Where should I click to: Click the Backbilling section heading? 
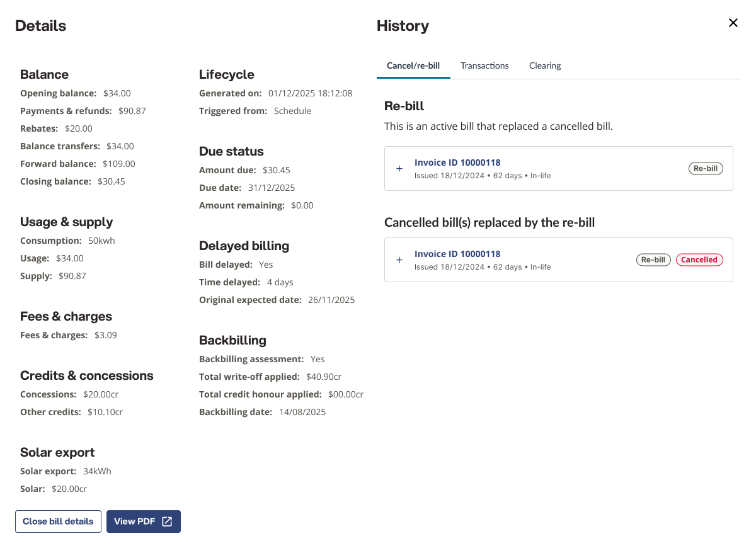point(232,341)
